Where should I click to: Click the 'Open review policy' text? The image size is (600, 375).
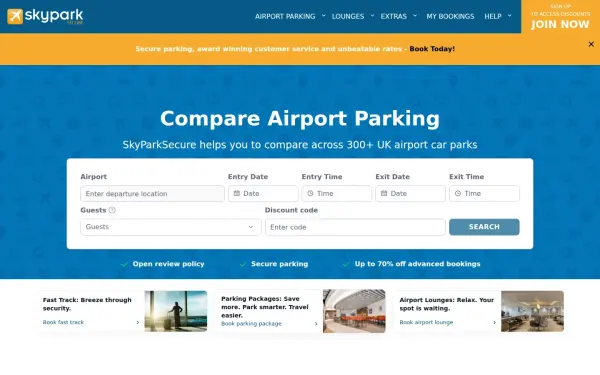coord(168,264)
